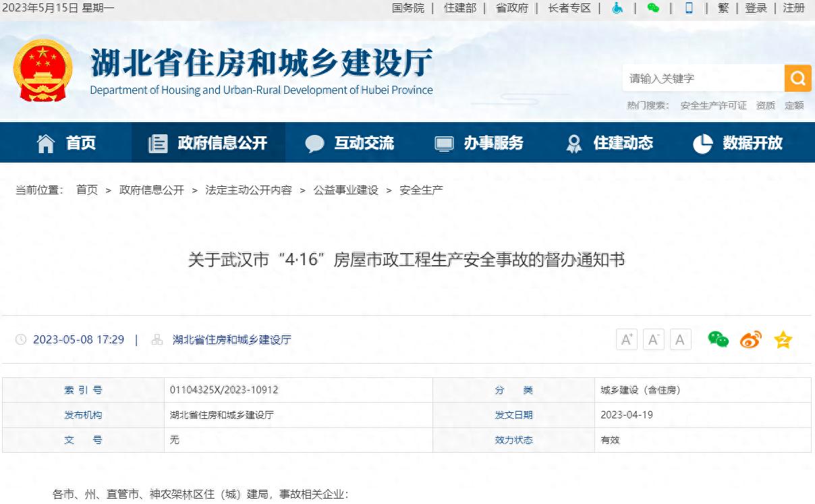Reset font size with the A button

click(x=680, y=339)
